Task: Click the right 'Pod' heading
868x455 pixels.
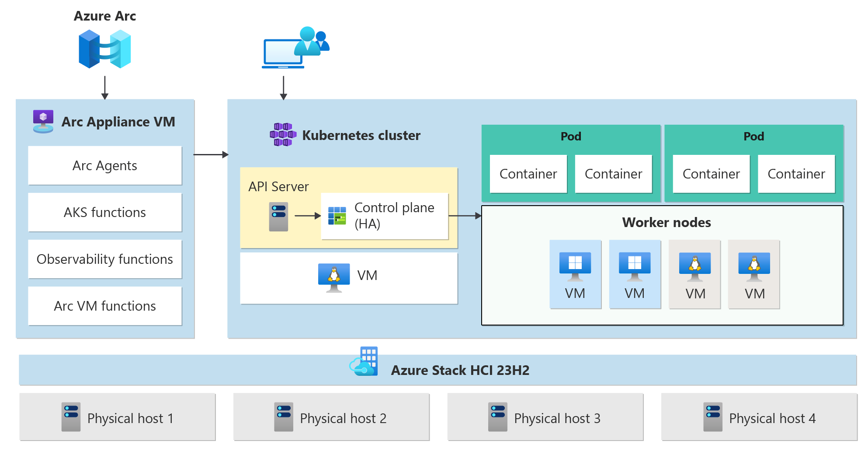Action: point(754,136)
